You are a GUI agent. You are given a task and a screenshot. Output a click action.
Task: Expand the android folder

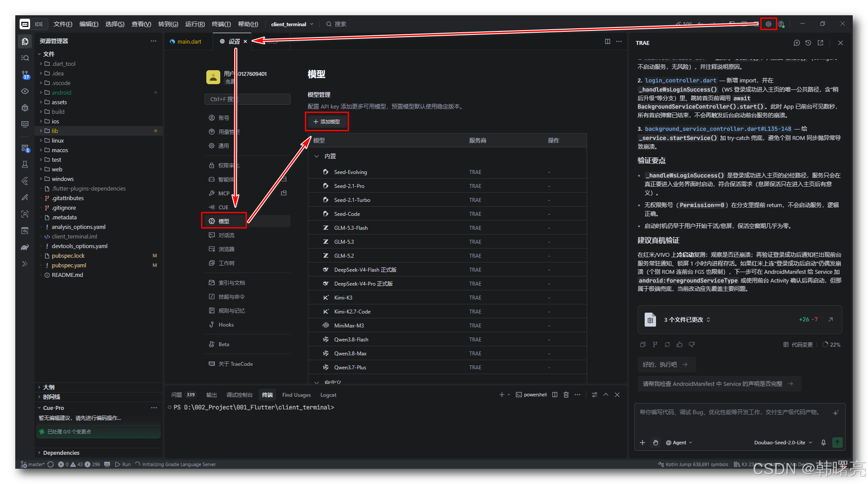[x=99, y=92]
